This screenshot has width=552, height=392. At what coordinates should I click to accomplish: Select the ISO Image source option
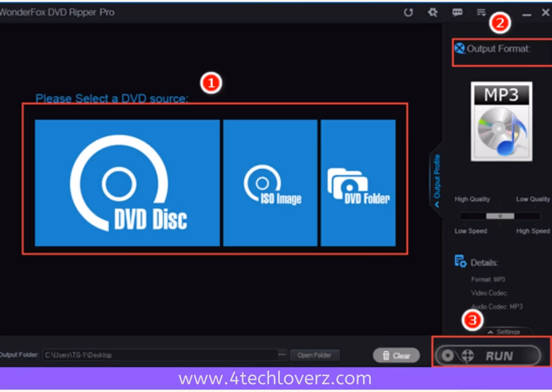click(x=270, y=183)
